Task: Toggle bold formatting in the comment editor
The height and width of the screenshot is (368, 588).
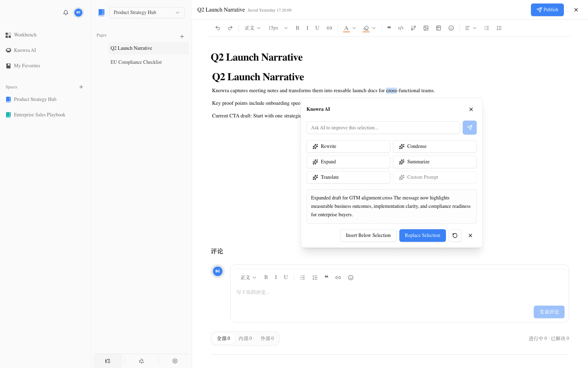Action: coord(266,277)
